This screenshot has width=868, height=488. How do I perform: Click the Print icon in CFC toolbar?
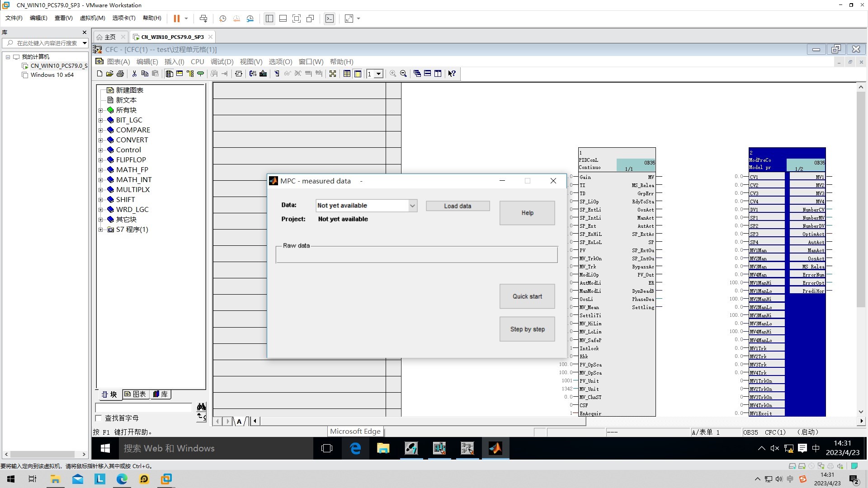click(120, 74)
